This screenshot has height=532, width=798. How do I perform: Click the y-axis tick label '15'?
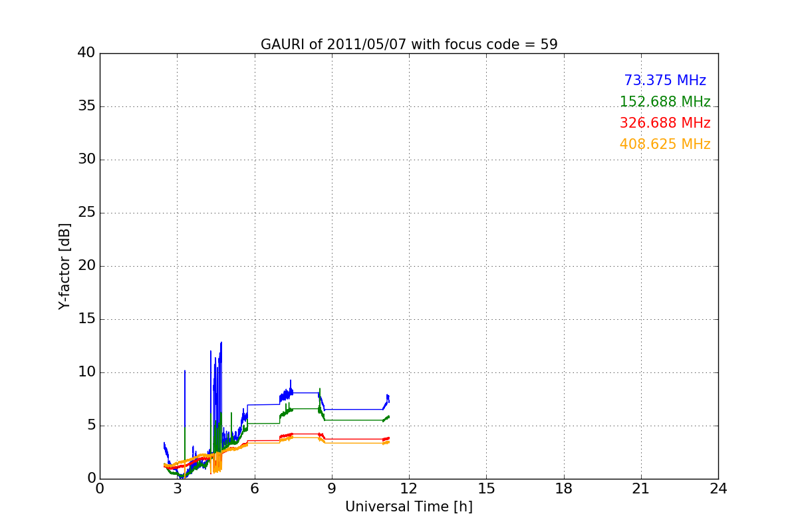(86, 319)
